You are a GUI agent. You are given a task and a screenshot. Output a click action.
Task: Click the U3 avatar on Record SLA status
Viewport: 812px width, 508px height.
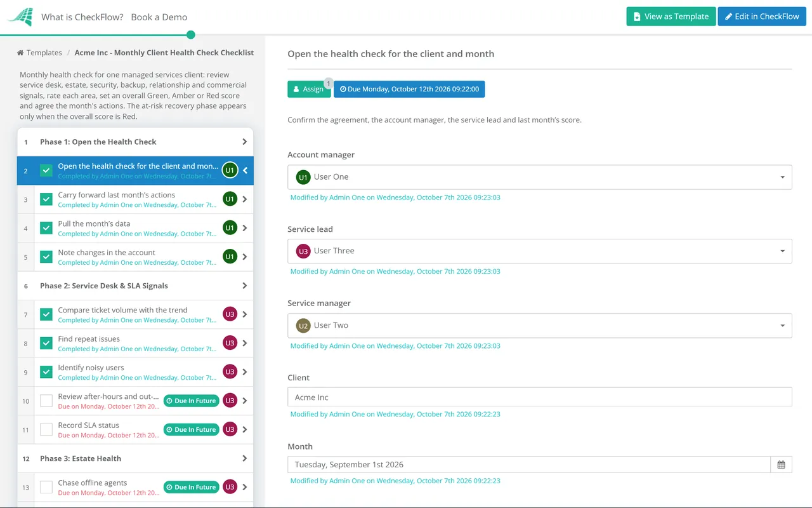(230, 429)
